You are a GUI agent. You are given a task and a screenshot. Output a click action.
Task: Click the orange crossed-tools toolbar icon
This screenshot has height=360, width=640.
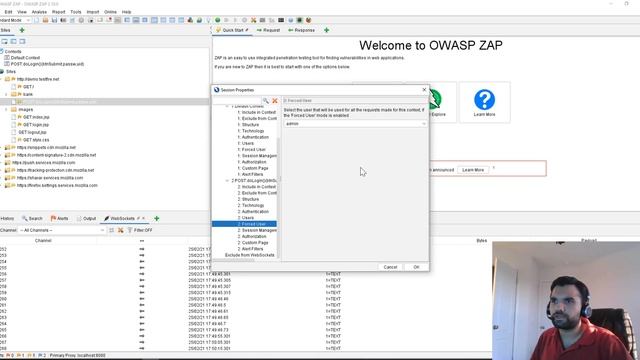click(x=253, y=20)
